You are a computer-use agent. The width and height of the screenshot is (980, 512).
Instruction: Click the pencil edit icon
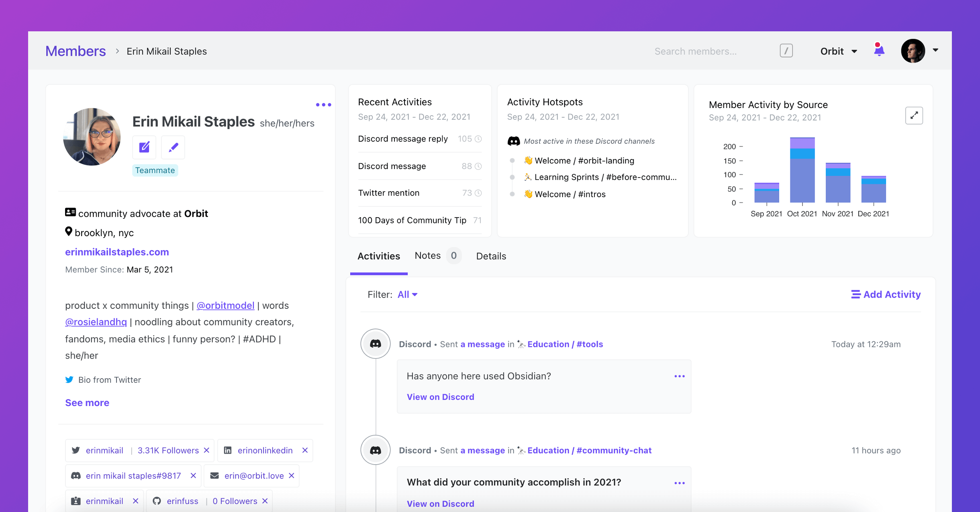click(173, 147)
